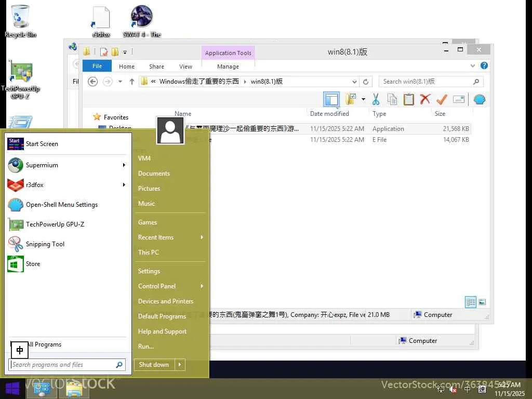Click the Paste clipboard icon
This screenshot has width=532, height=399.
(408, 99)
